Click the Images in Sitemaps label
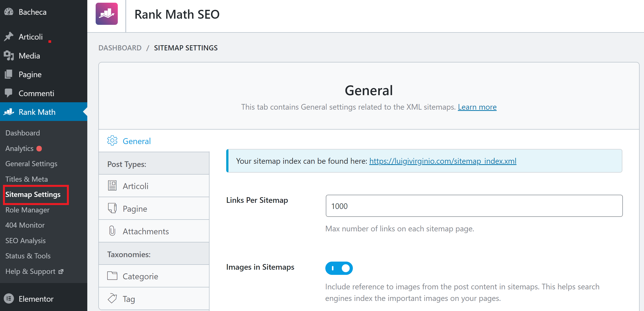 tap(260, 267)
